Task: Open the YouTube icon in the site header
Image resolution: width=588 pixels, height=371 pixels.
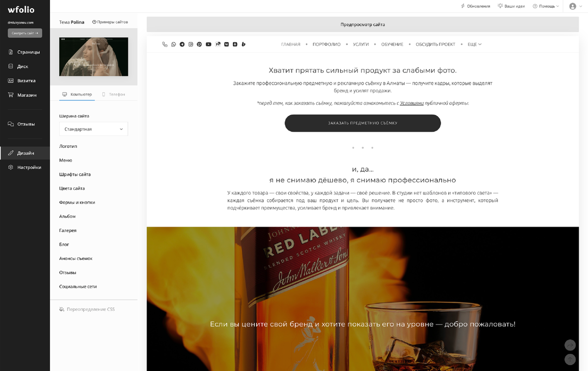Action: point(208,44)
